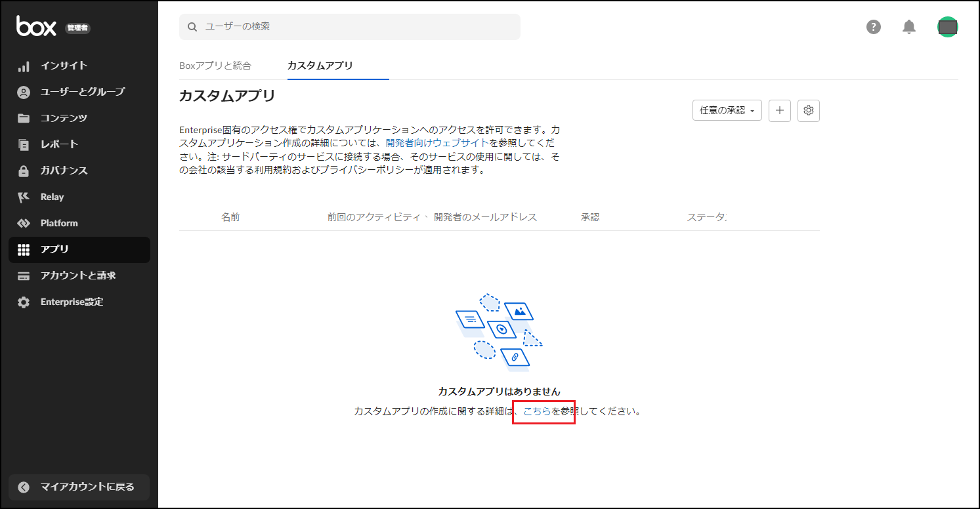Click the Enterprise設定 gear icon
Image resolution: width=980 pixels, height=509 pixels.
pyautogui.click(x=24, y=302)
